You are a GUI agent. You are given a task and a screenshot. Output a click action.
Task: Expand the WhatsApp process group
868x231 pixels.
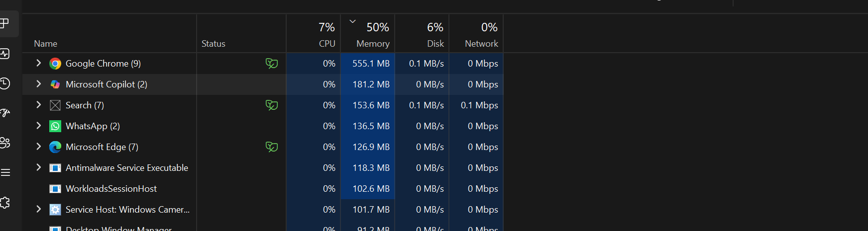(x=38, y=126)
